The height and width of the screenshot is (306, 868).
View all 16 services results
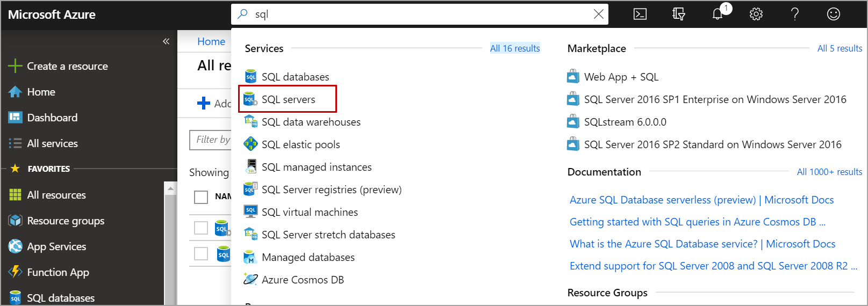515,48
